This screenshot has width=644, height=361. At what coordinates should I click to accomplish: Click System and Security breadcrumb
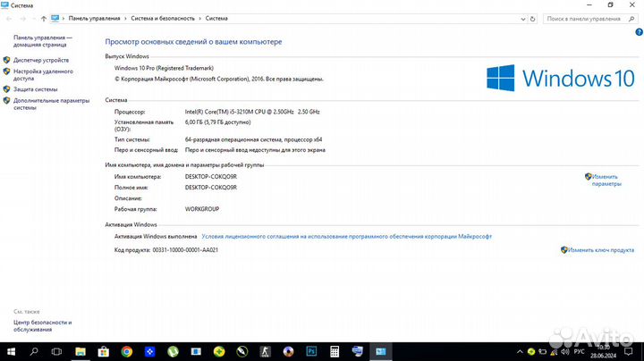[x=163, y=19]
